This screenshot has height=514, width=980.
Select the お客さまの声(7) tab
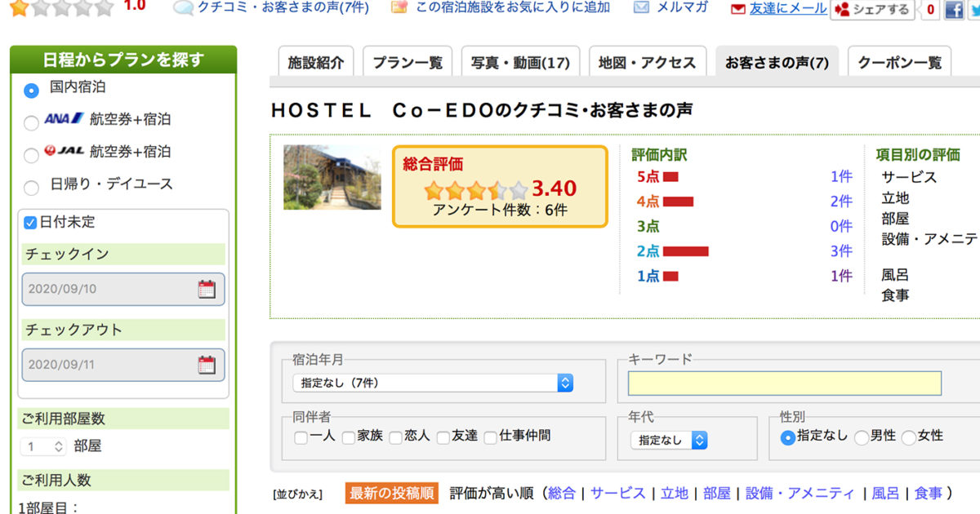(777, 62)
